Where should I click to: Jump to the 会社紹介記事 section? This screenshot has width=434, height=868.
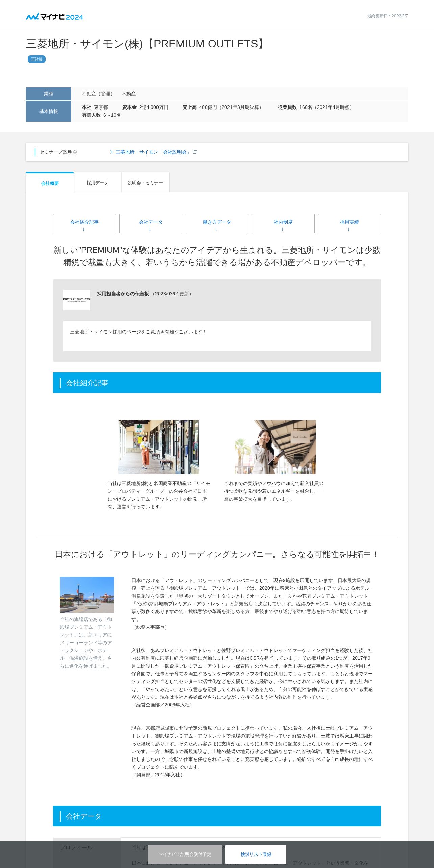[x=85, y=223]
